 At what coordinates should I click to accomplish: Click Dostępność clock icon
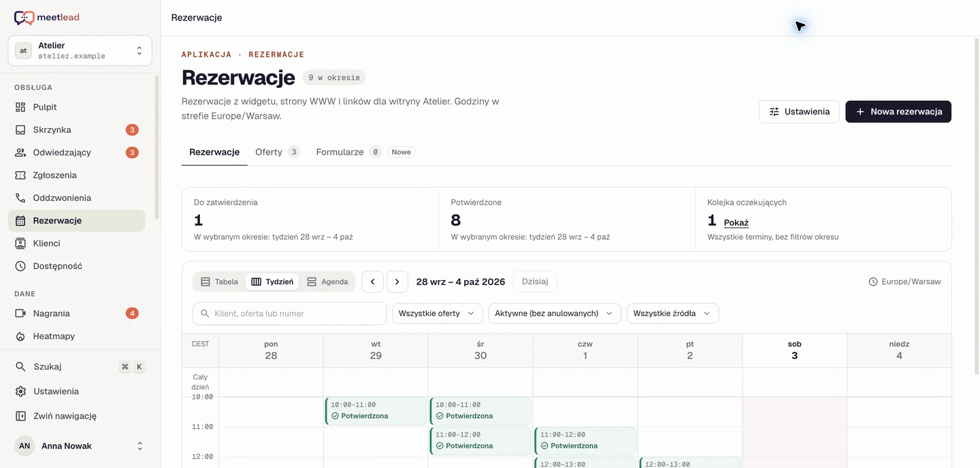click(x=20, y=266)
